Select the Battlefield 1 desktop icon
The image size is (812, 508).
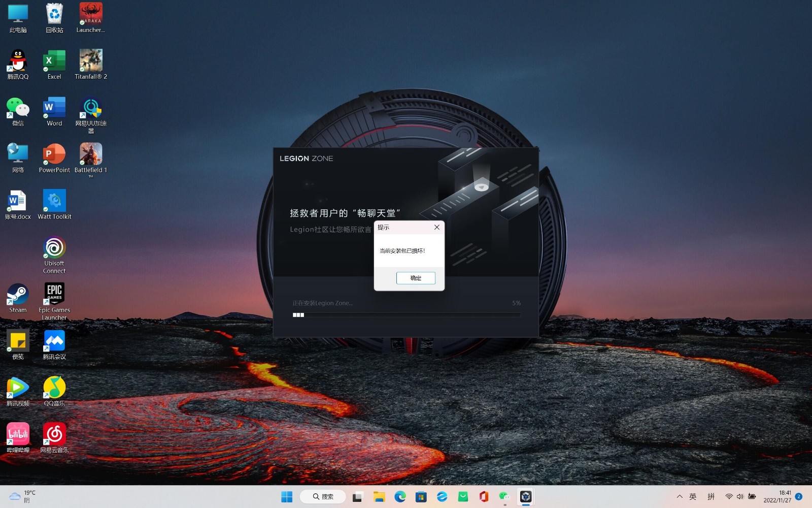[x=91, y=161]
